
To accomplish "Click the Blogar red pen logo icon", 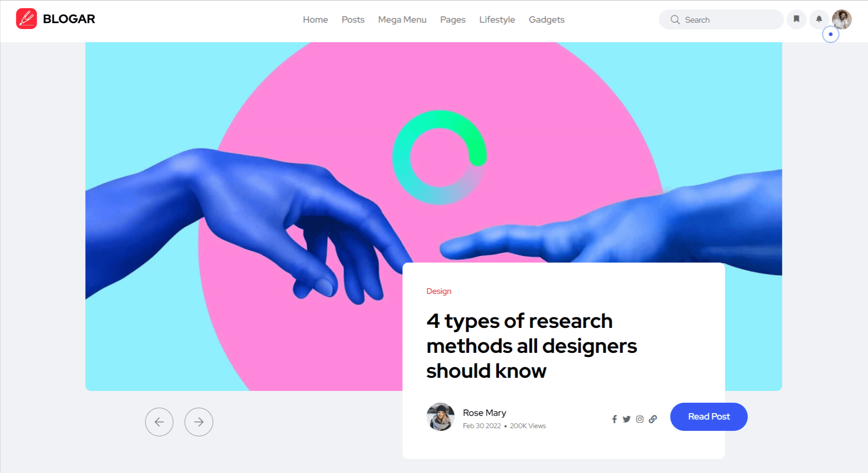I will [x=26, y=19].
